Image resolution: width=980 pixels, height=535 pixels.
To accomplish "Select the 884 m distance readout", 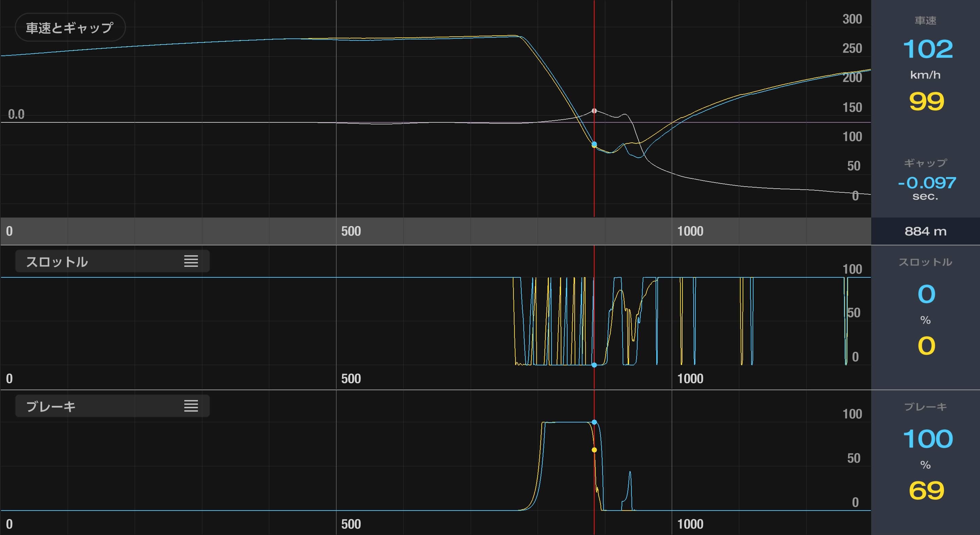I will (925, 231).
